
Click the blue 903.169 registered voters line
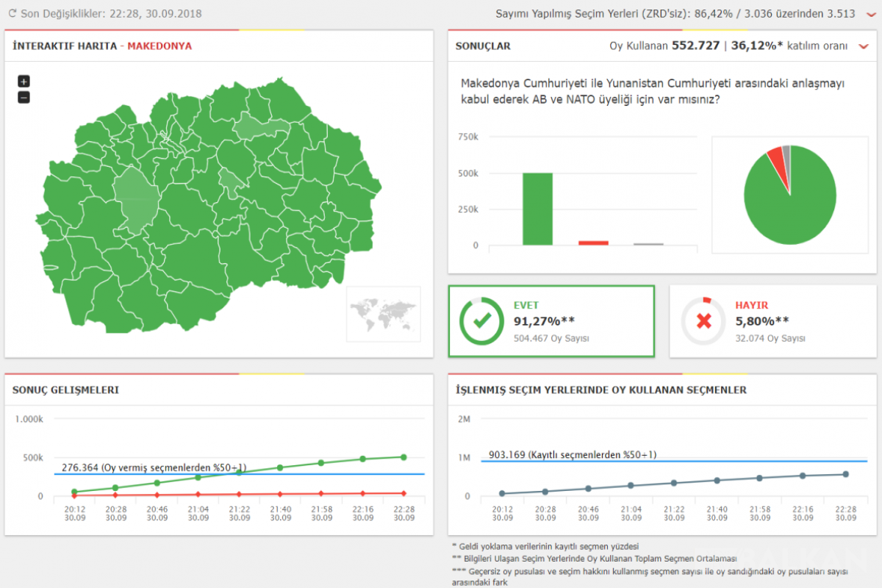674,461
